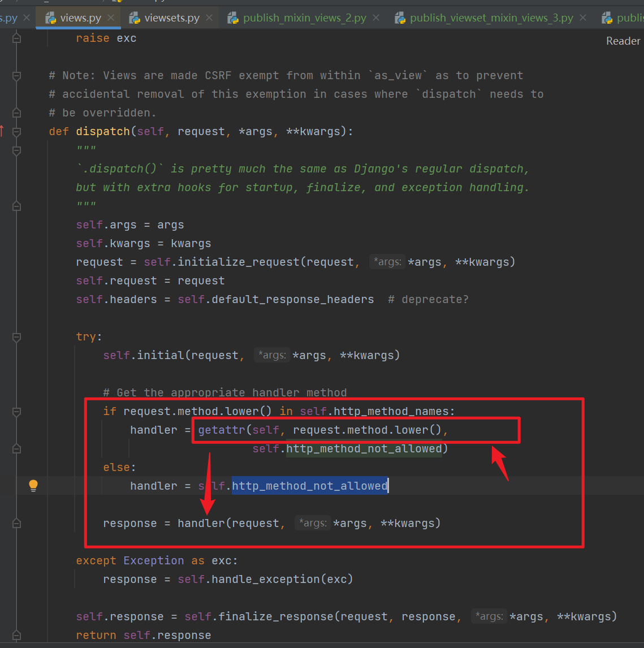The width and height of the screenshot is (644, 648).
Task: Close the publish_viewset_mixin_views_3.py tab
Action: pos(582,18)
